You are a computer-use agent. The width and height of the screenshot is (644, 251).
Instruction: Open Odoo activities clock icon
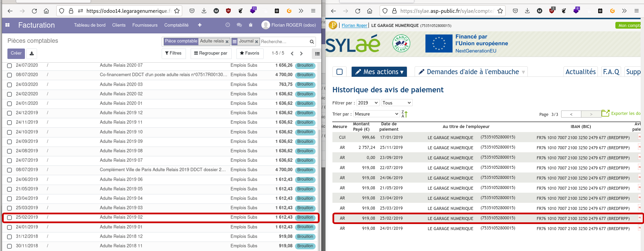(x=228, y=25)
